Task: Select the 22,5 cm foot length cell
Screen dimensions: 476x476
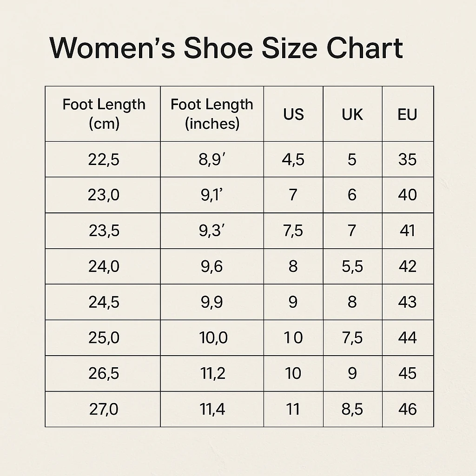Action: point(103,159)
